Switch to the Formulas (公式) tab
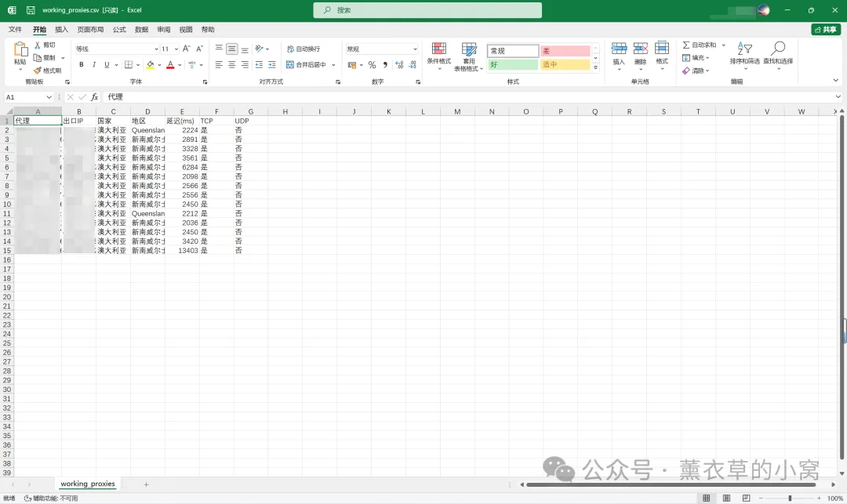 (x=119, y=30)
